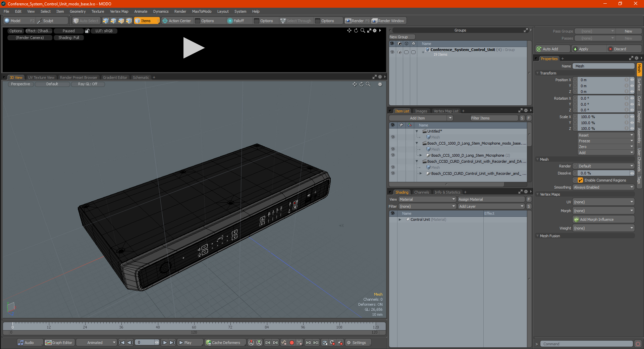Switch to UV Texture View tab

tap(41, 78)
